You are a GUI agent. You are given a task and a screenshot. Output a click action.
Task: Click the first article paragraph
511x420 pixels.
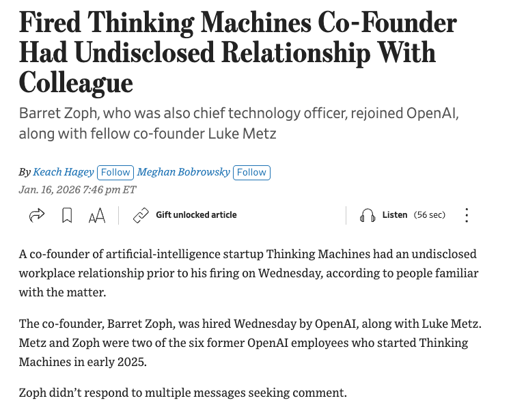click(x=249, y=273)
